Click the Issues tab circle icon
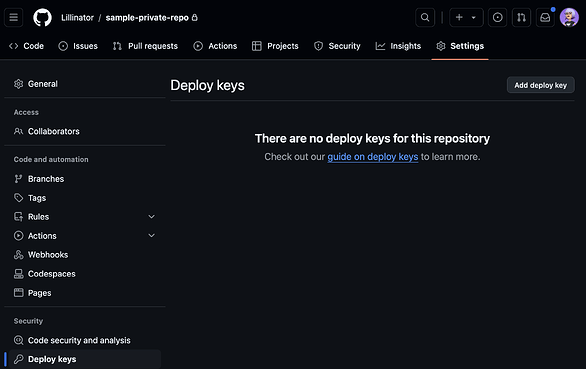This screenshot has width=586, height=369. pos(63,46)
